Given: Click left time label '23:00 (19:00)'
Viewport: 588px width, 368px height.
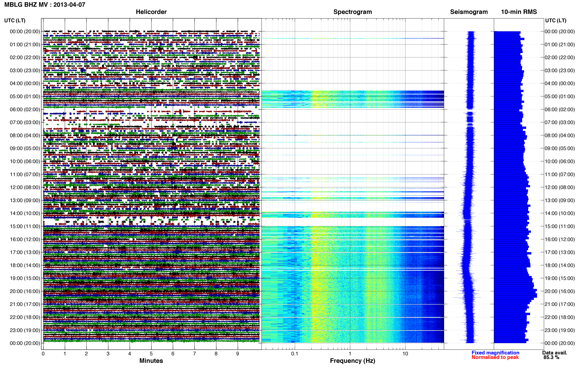Looking at the screenshot, I should (x=25, y=330).
